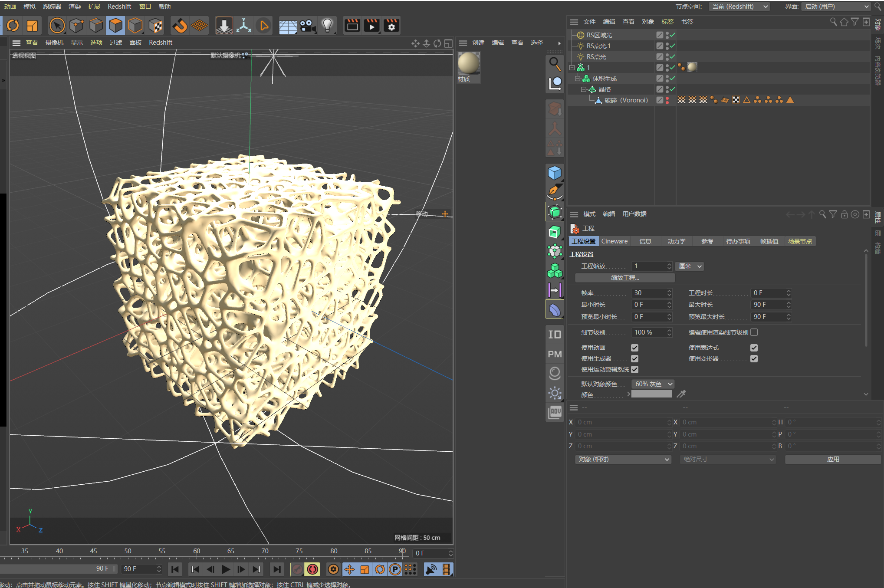884x588 pixels.
Task: Click the 创建 menu in material manager
Action: coord(478,43)
